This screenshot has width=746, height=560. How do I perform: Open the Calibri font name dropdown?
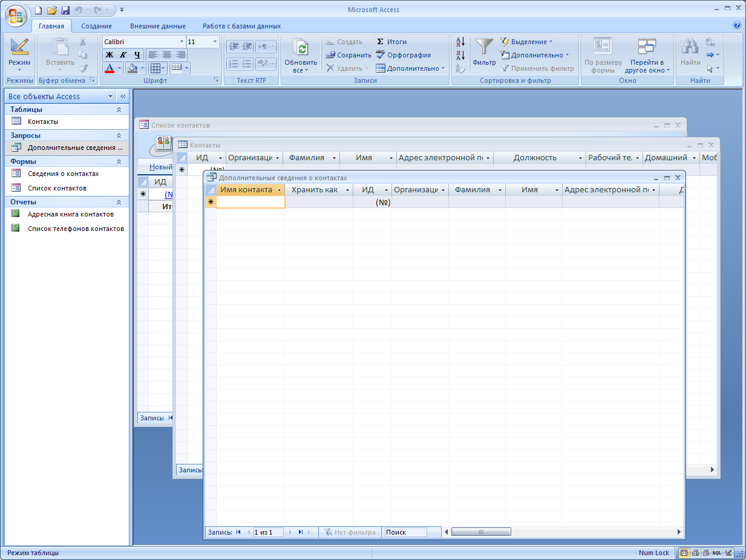click(182, 42)
